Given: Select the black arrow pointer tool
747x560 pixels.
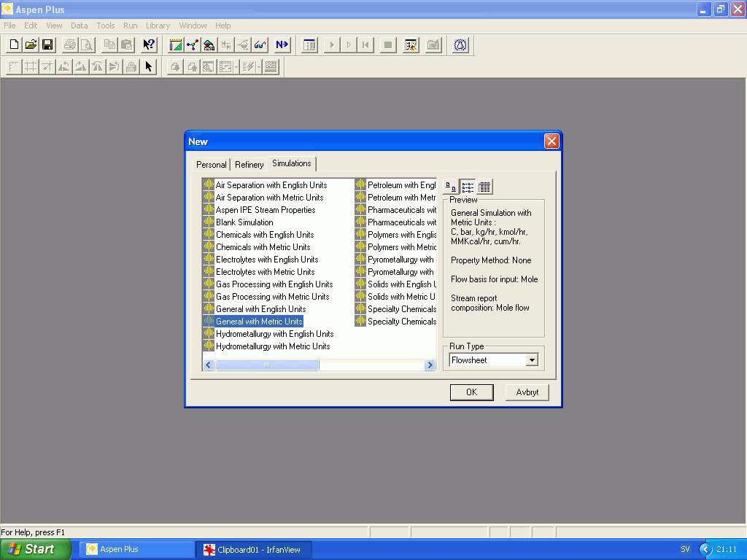Looking at the screenshot, I should pos(148,66).
